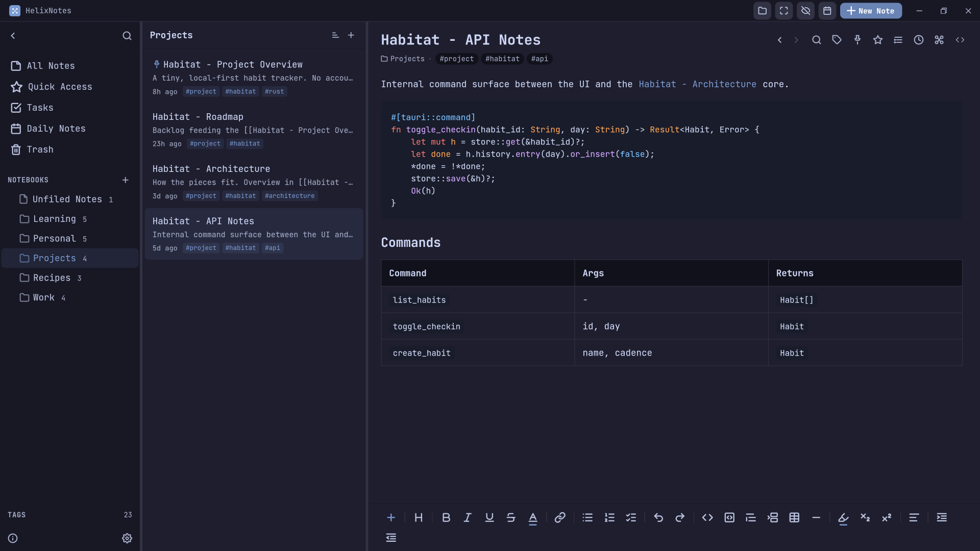Open the info icon at sidebar bottom
Screen dimensions: 980x551
[13, 538]
